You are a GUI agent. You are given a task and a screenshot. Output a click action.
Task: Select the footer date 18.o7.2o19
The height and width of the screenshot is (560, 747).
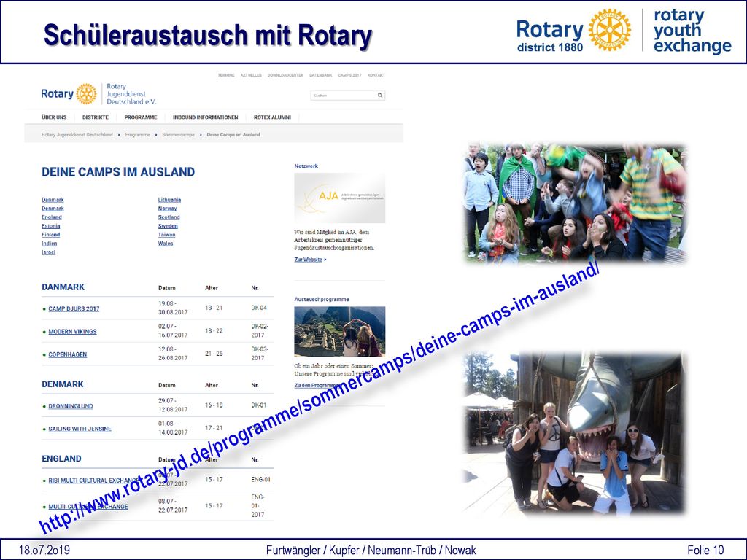tap(44, 551)
